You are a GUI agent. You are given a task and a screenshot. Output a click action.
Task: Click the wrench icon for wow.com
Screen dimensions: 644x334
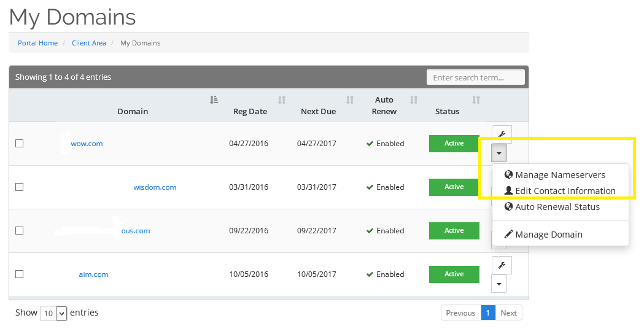coord(502,134)
